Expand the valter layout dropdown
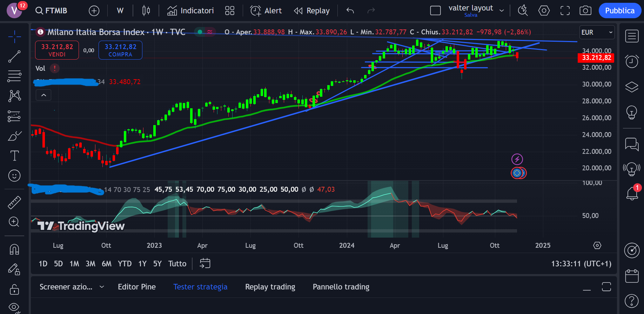This screenshot has width=644, height=314. [x=502, y=11]
